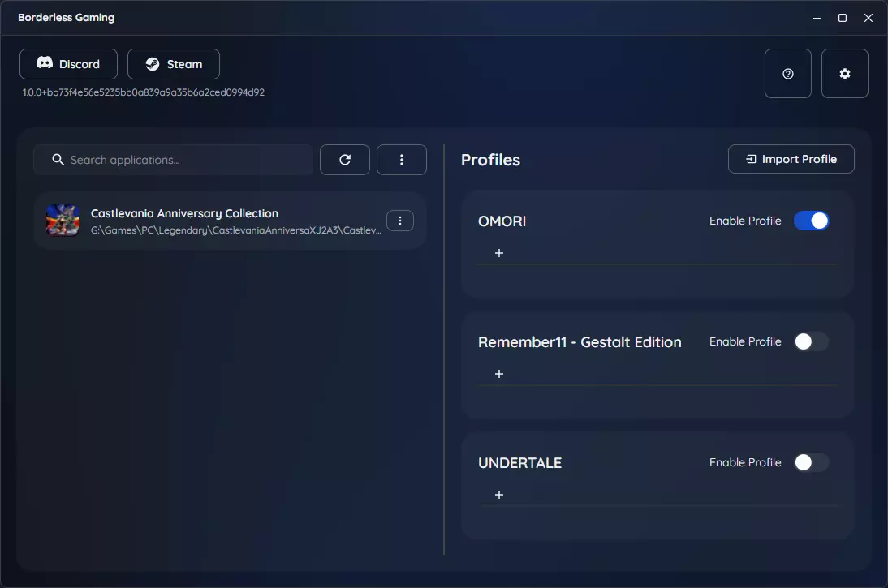Click the Import Profile button
This screenshot has width=888, height=588.
point(791,159)
